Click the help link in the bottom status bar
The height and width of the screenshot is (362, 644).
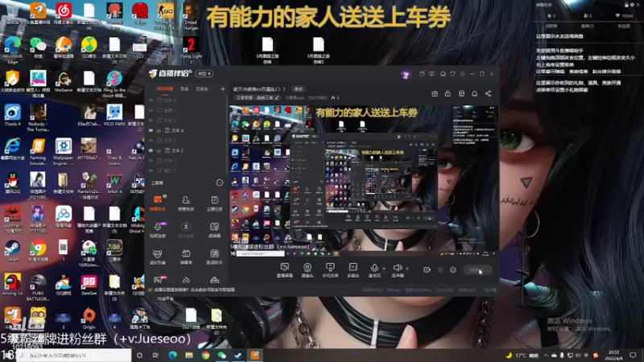pyautogui.click(x=194, y=290)
